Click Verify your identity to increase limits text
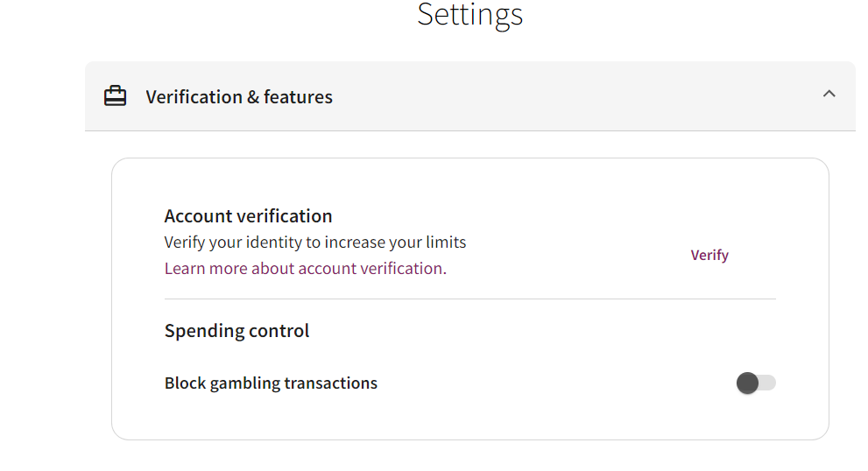 point(315,243)
